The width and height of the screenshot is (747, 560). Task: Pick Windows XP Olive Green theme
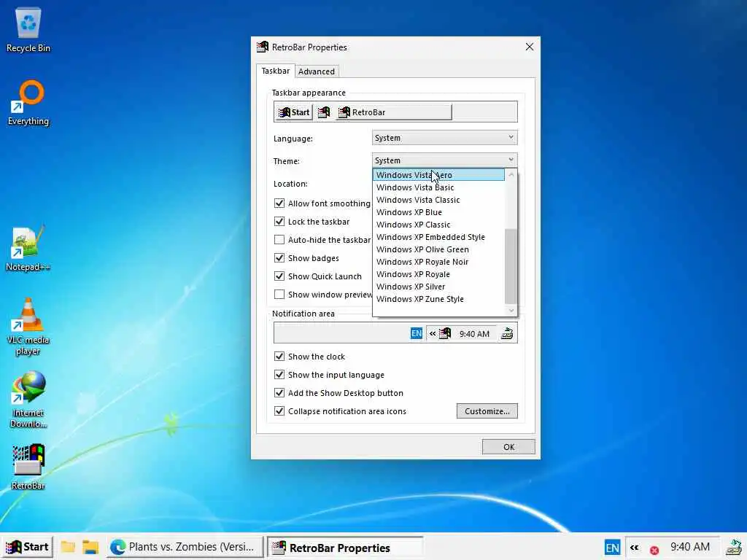[x=438, y=249]
